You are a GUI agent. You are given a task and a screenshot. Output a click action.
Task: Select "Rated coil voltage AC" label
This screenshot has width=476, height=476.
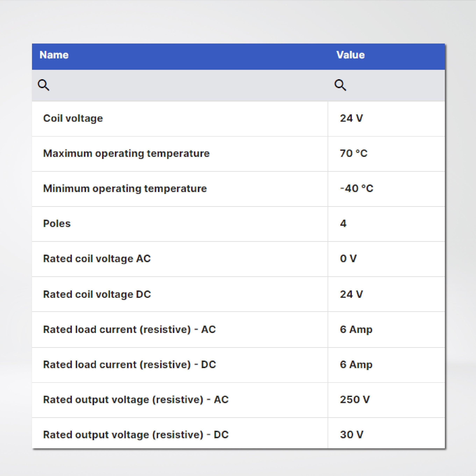coord(97,259)
